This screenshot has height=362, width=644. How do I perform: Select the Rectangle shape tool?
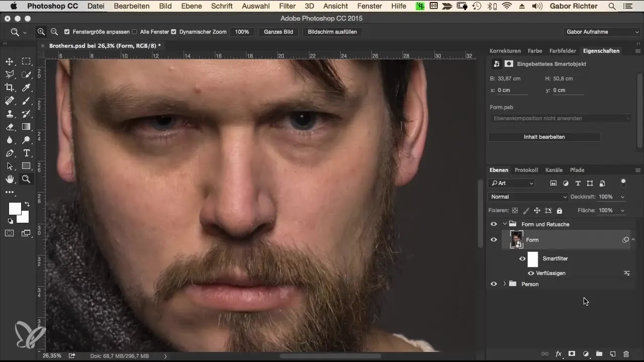pos(26,166)
